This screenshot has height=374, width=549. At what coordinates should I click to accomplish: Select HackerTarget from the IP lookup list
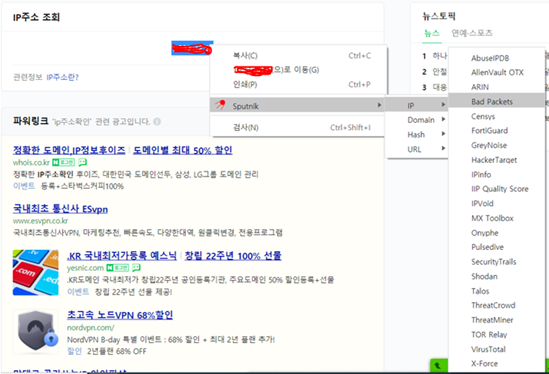point(496,160)
